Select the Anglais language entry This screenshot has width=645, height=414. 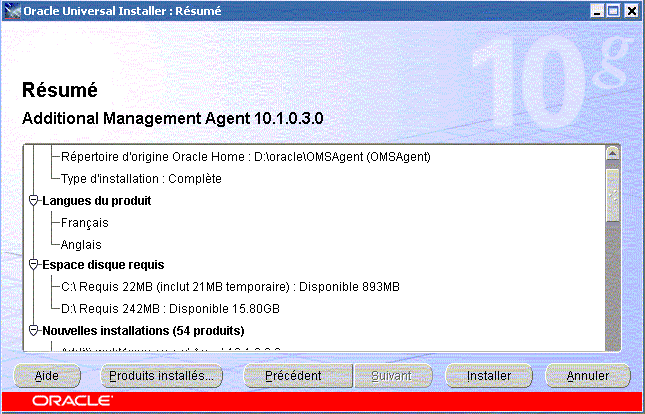click(81, 245)
